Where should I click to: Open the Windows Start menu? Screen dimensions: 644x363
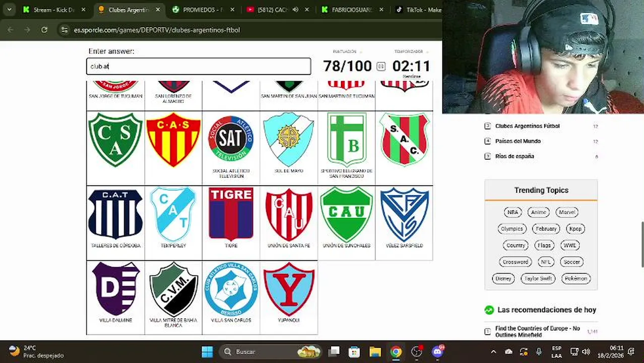click(207, 352)
